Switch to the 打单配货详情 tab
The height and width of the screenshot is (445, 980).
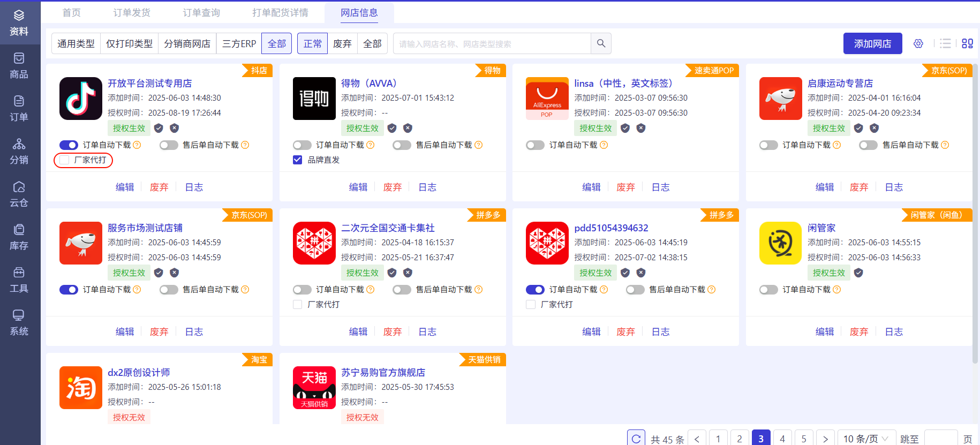pos(280,13)
